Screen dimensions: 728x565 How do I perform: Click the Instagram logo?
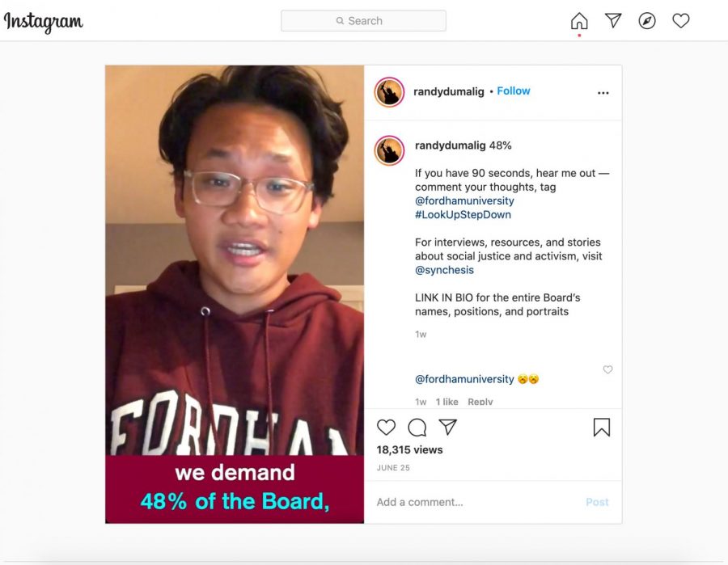click(x=43, y=22)
